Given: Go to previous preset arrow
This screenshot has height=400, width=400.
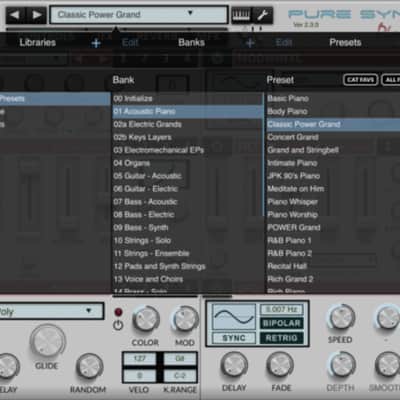Looking at the screenshot, I should point(15,15).
